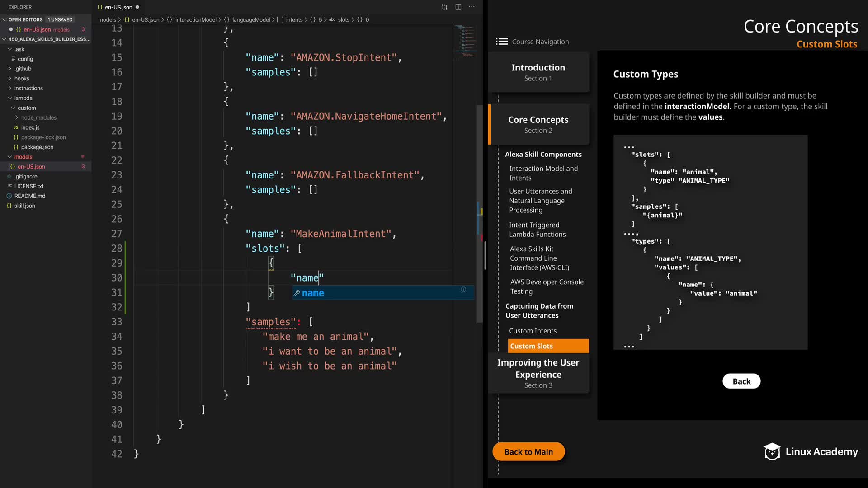Click the Back to Main button
The image size is (868, 488).
pos(528,451)
